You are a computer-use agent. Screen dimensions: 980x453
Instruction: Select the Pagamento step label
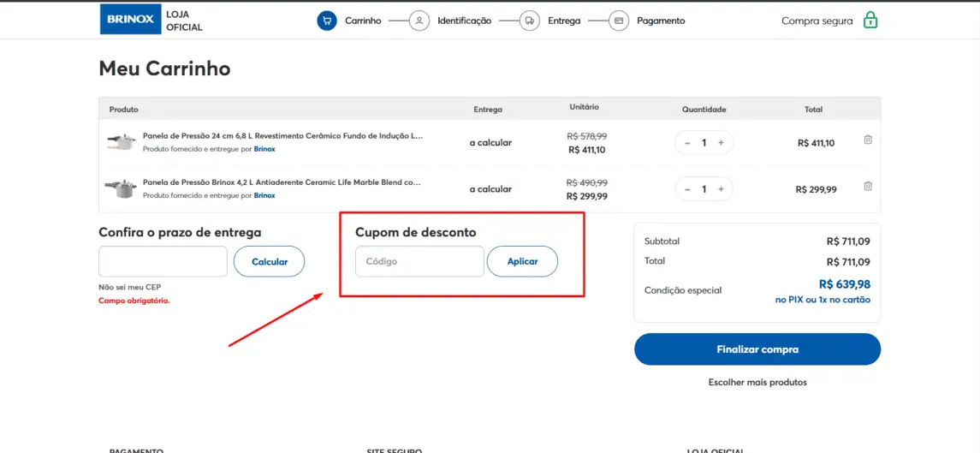(x=662, y=21)
